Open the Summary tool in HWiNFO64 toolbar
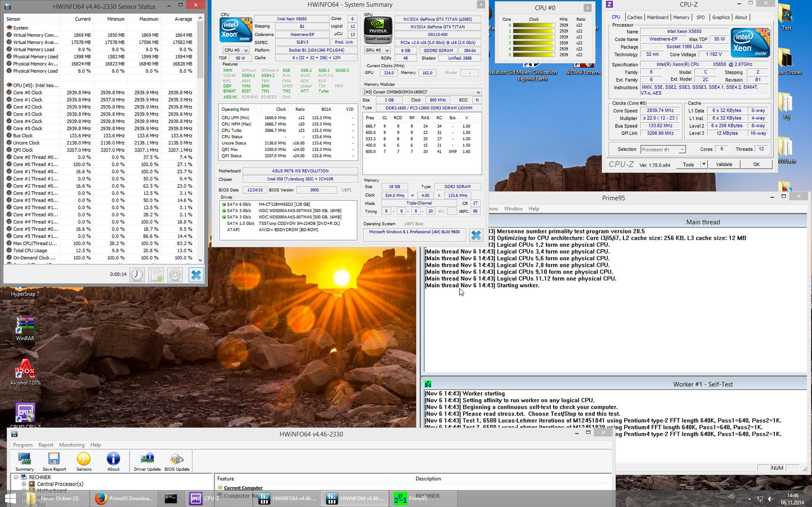Image resolution: width=812 pixels, height=507 pixels. click(x=24, y=462)
